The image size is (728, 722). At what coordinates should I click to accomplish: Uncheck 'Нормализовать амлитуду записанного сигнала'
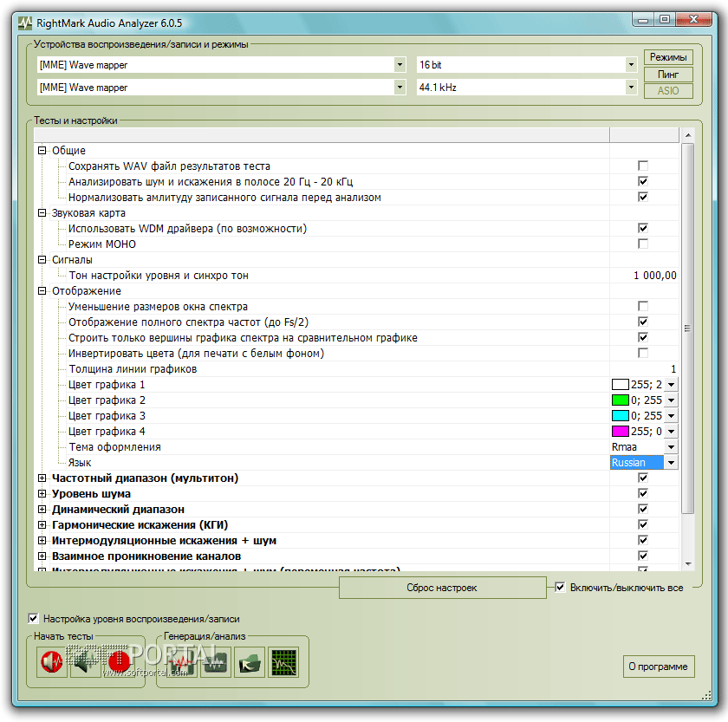point(643,197)
